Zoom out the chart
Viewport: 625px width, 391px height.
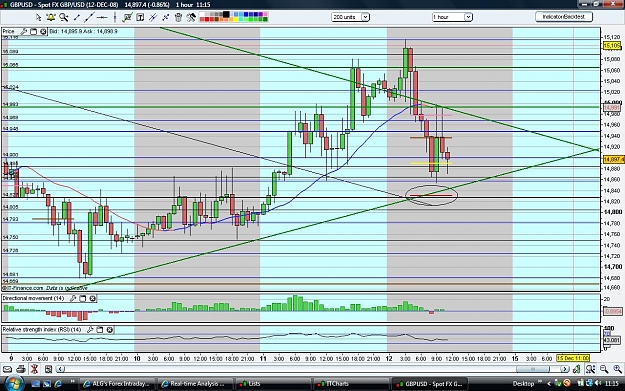pyautogui.click(x=604, y=369)
